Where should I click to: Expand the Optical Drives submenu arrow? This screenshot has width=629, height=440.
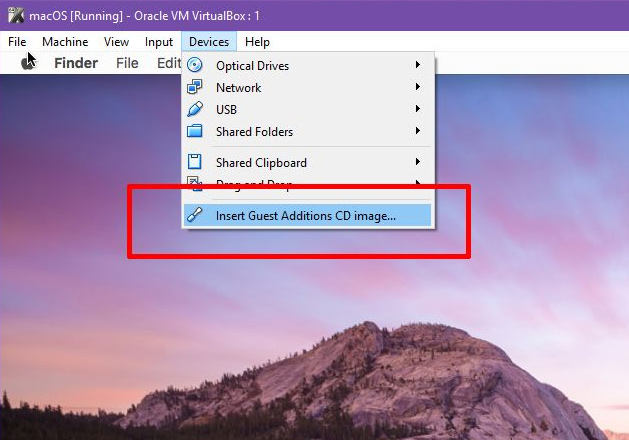(418, 65)
